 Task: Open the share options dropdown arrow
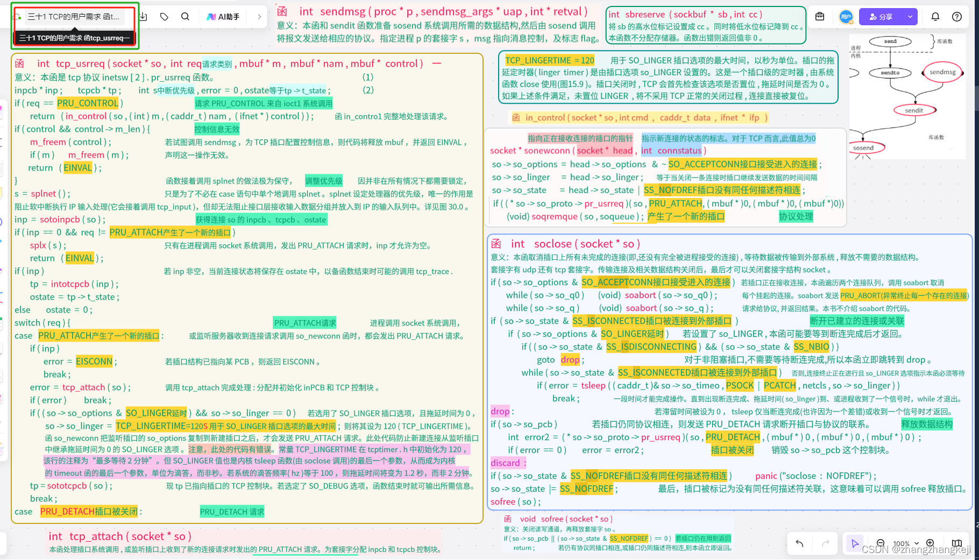click(x=910, y=17)
